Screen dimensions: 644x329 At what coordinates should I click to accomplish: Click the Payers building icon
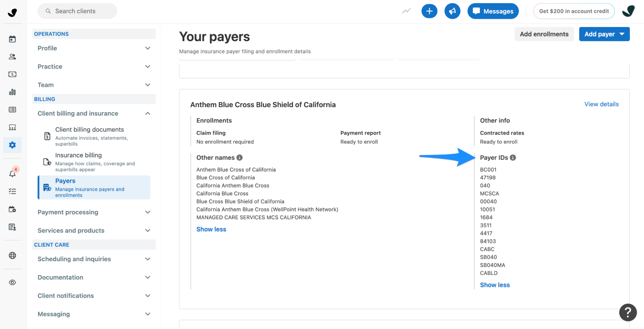coord(47,187)
